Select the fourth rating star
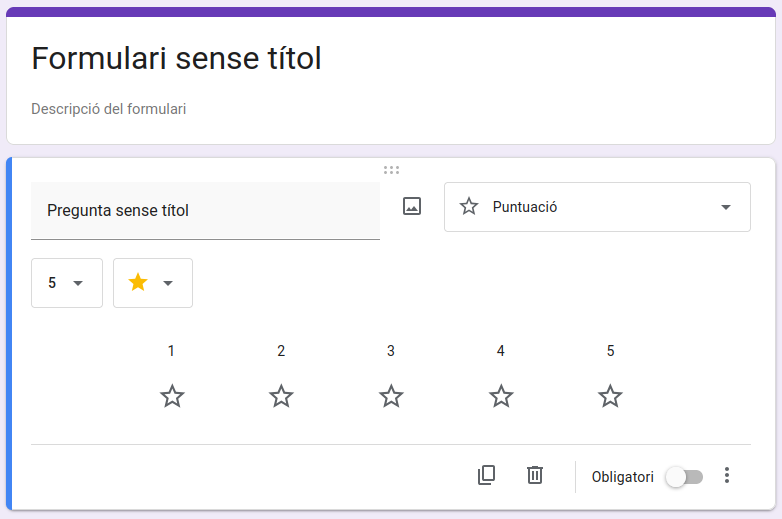This screenshot has height=519, width=782. click(x=501, y=396)
